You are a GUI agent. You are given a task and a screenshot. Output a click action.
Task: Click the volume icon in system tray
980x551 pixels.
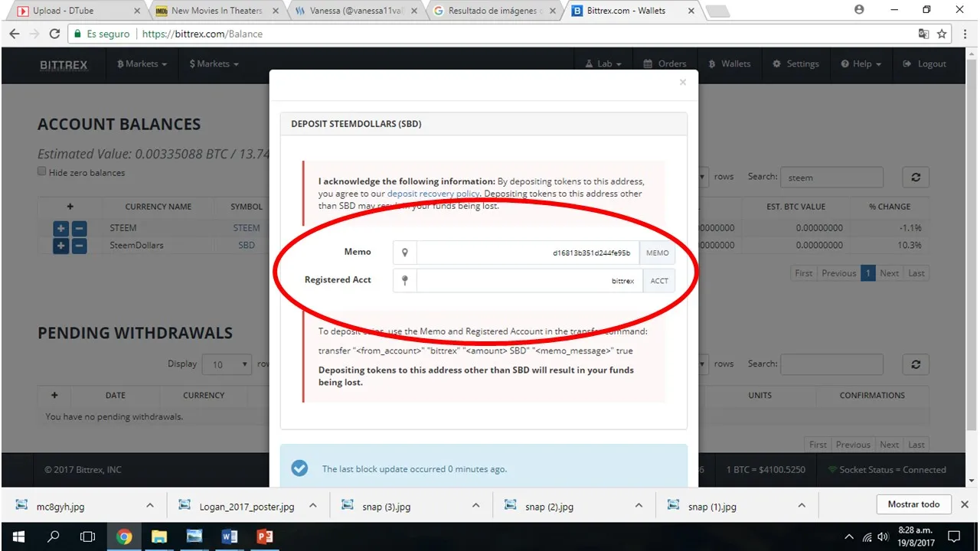point(883,536)
